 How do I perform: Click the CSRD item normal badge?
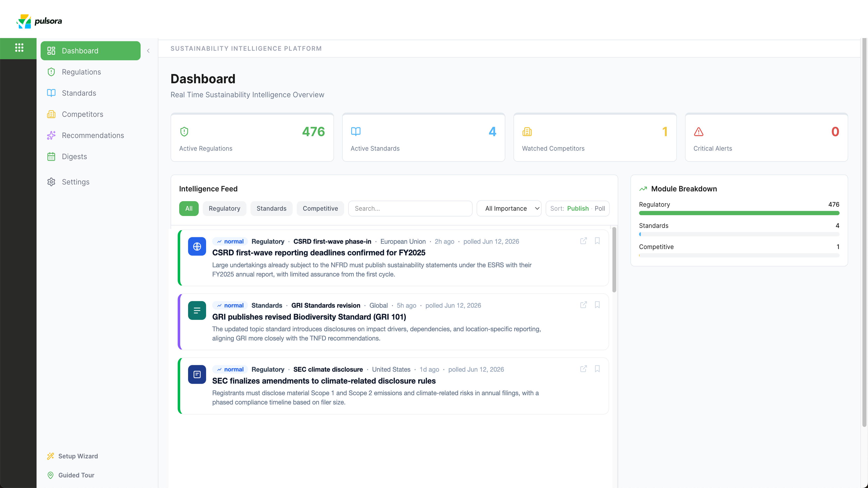tap(230, 241)
